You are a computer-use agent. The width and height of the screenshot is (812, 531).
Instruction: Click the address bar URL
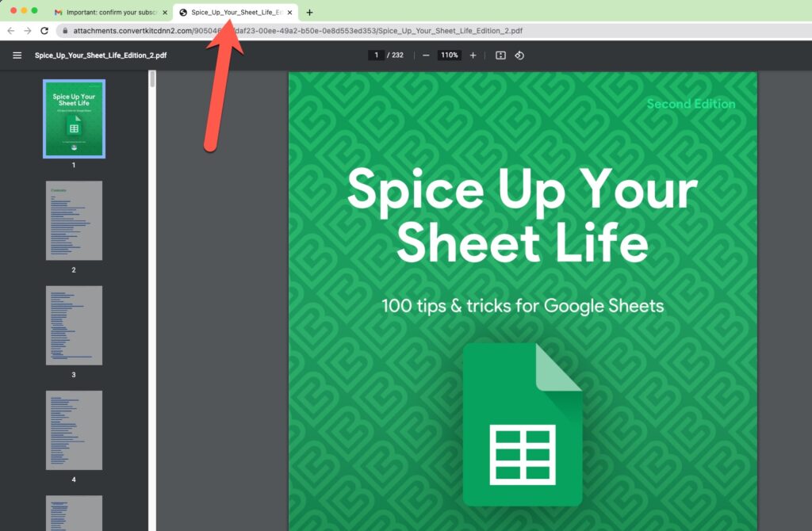coord(298,31)
